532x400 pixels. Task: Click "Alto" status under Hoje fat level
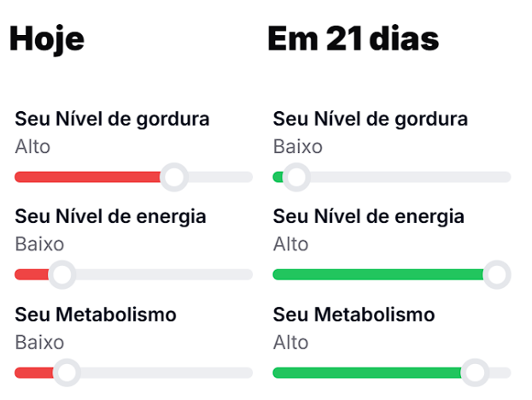(x=32, y=146)
